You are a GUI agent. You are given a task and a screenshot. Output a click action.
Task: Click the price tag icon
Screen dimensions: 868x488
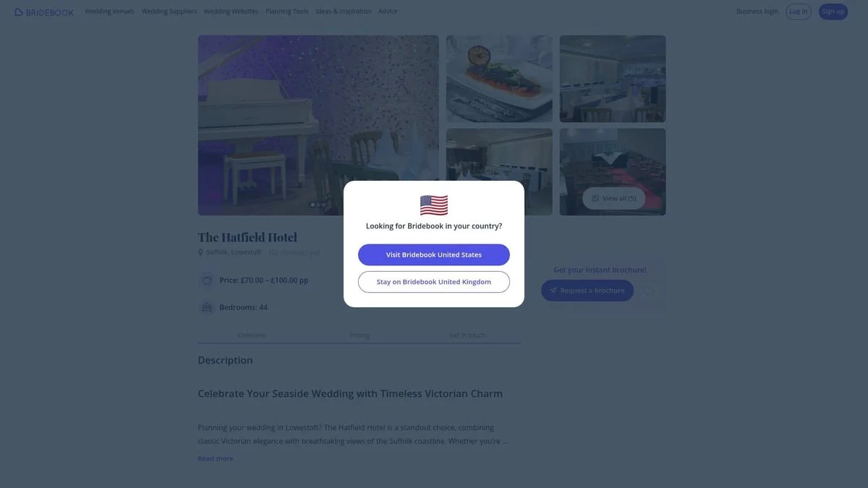(207, 280)
